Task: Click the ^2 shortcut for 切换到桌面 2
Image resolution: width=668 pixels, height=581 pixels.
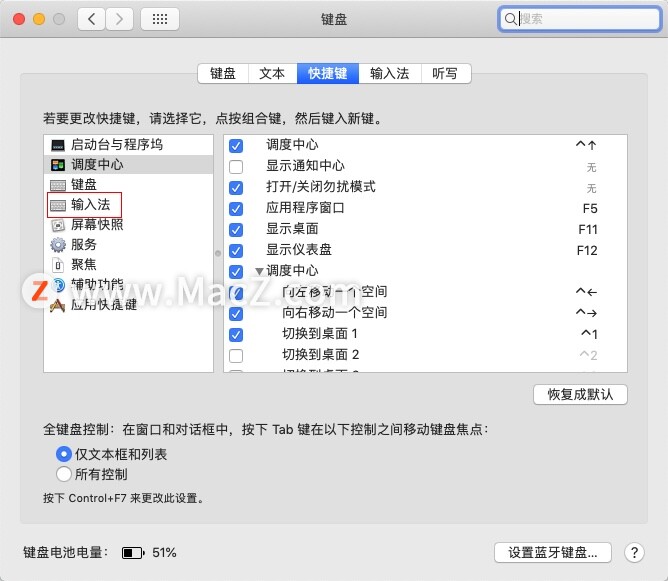Action: click(x=589, y=355)
